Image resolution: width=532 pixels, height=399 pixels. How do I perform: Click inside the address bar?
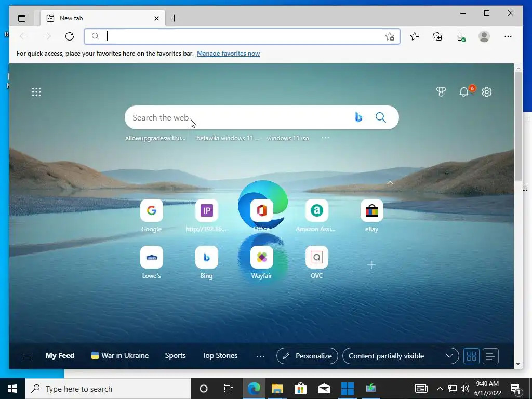[242, 36]
